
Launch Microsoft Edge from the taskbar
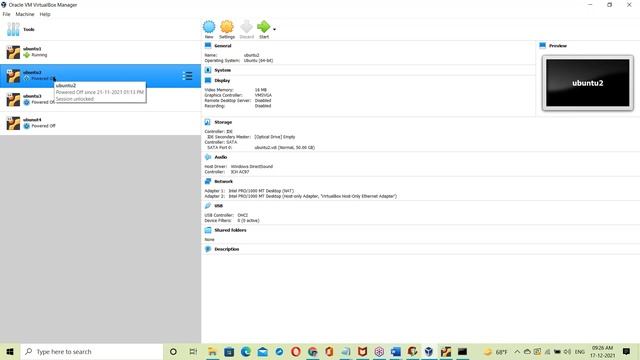pos(246,351)
